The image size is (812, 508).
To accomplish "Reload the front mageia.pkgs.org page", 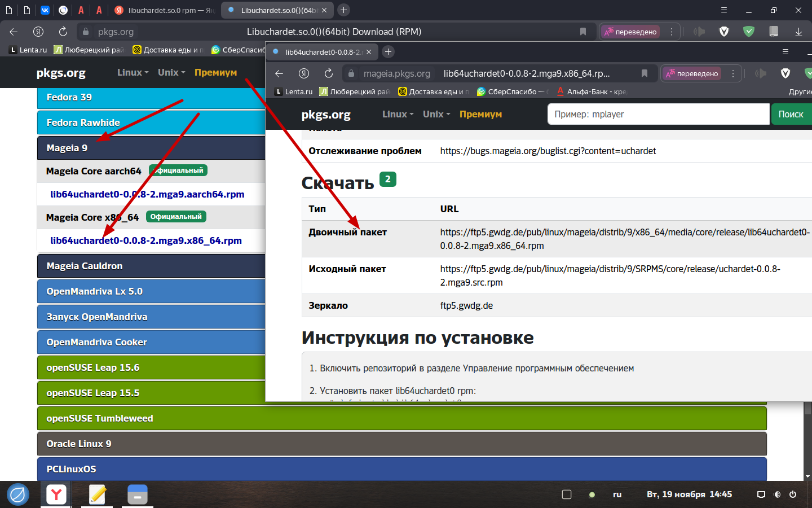I will pos(329,73).
